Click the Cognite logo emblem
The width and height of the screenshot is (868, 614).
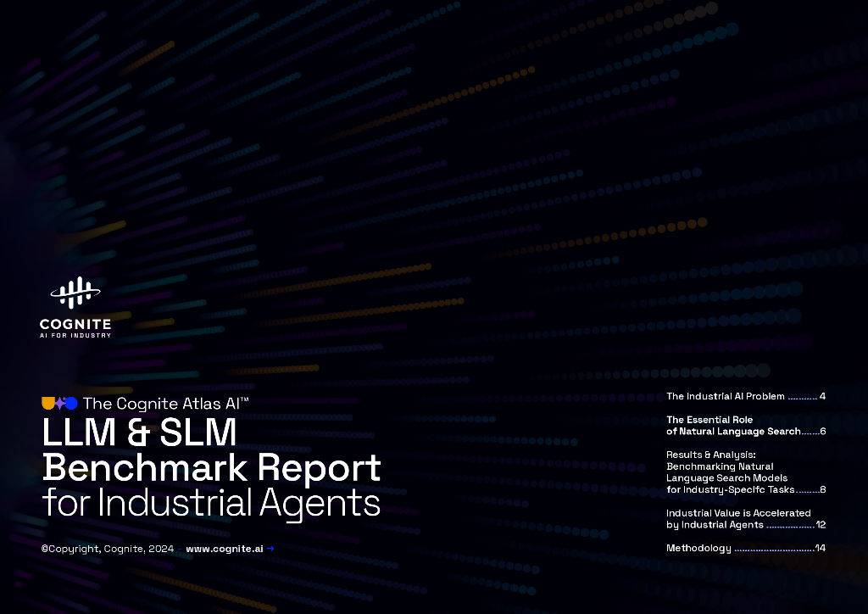tap(75, 293)
